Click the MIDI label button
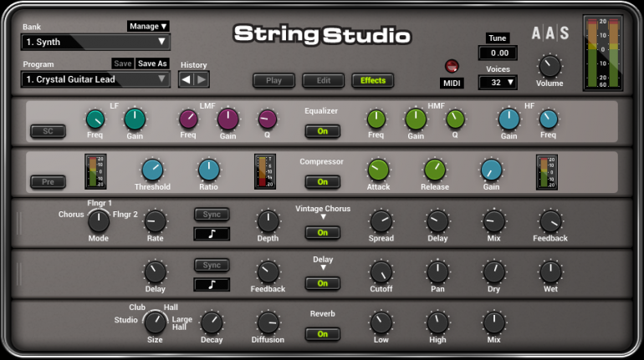The image size is (644, 360). pyautogui.click(x=452, y=84)
